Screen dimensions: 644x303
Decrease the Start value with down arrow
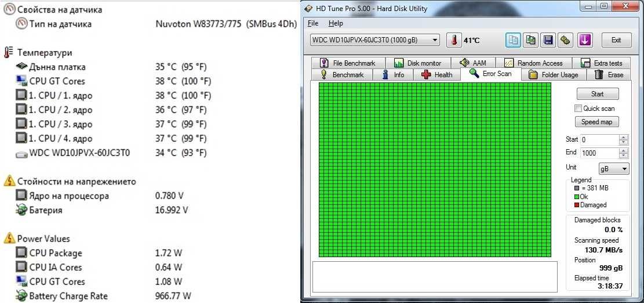point(624,142)
